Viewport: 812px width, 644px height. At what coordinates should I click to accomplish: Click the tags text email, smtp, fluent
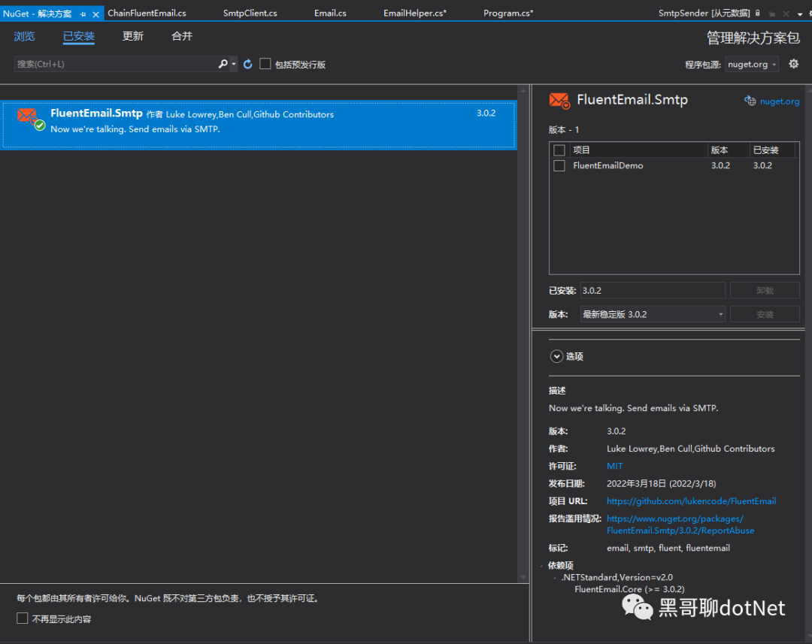click(x=668, y=548)
